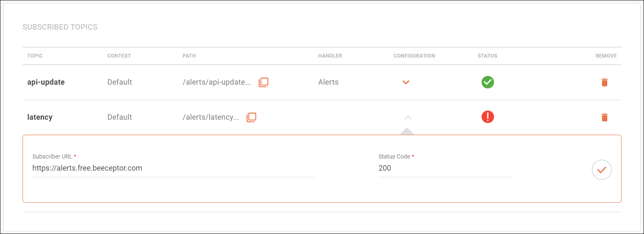Click the Status Code input field
This screenshot has height=234, width=644.
(x=445, y=169)
